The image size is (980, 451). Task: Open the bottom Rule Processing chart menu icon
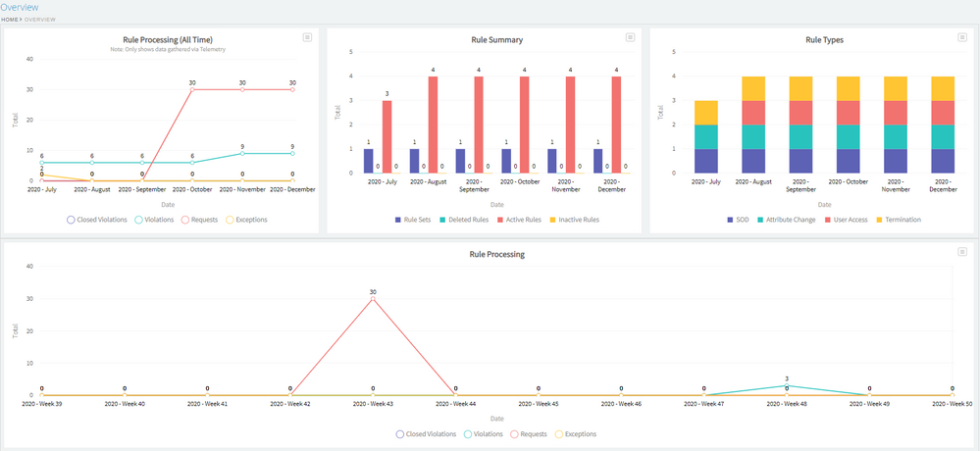click(x=962, y=252)
